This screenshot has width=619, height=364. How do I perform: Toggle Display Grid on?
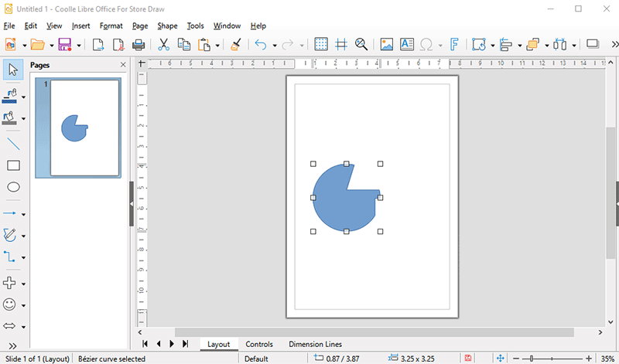[x=321, y=45]
